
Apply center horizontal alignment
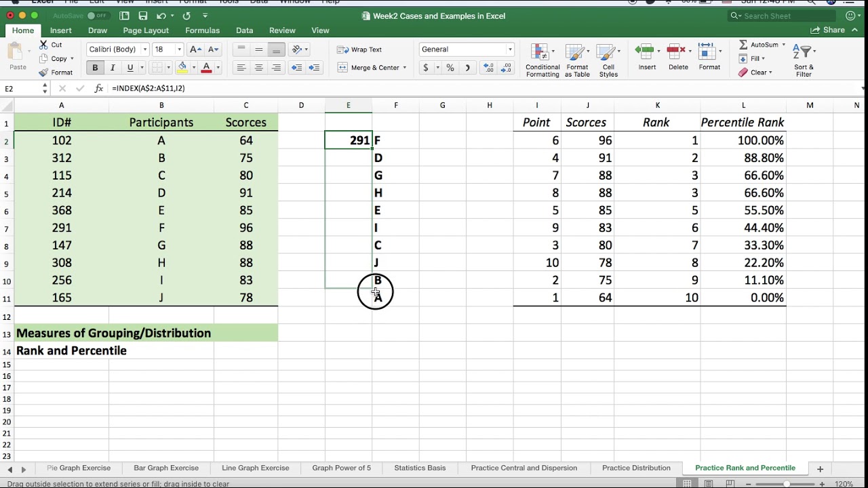(x=258, y=68)
